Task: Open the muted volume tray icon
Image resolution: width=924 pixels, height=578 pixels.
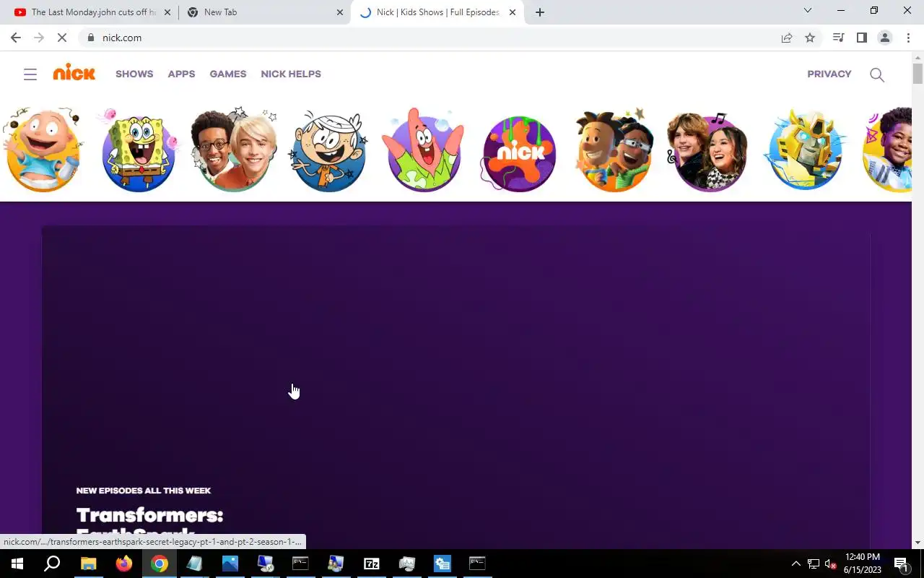Action: click(x=830, y=564)
